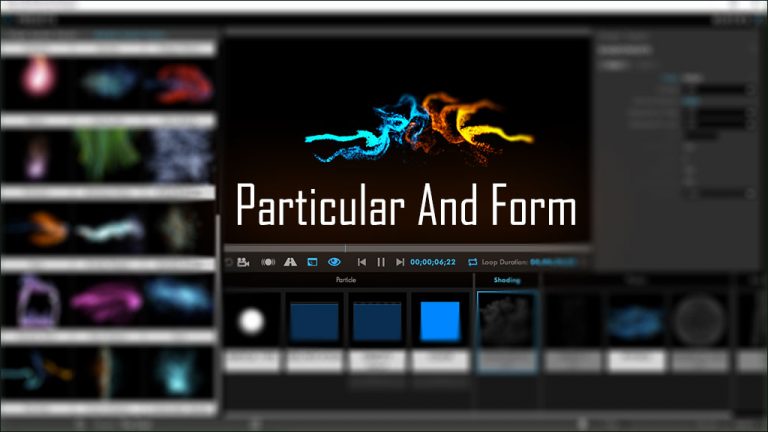Choose the purple ring preset thumbnail

pyautogui.click(x=38, y=302)
